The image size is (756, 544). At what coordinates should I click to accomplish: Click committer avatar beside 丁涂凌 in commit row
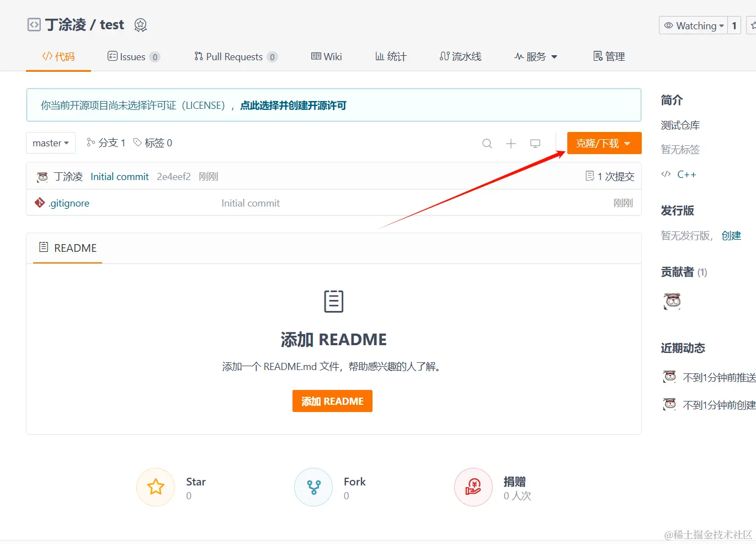(42, 177)
